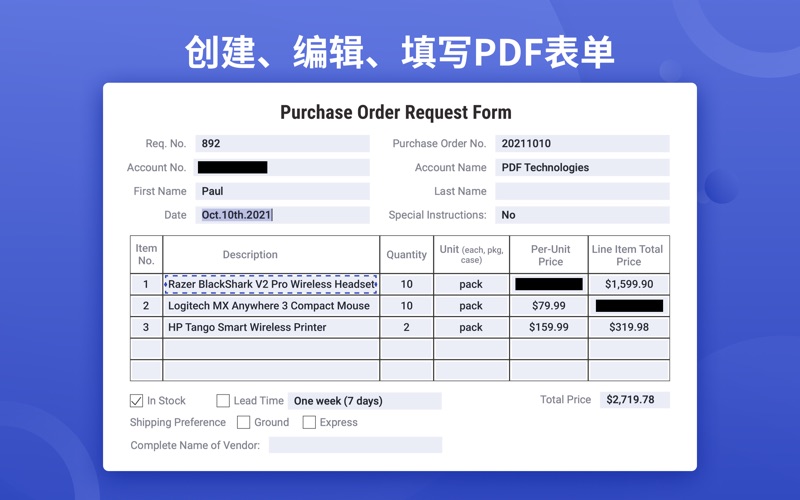Click the Total Price label

[x=565, y=399]
